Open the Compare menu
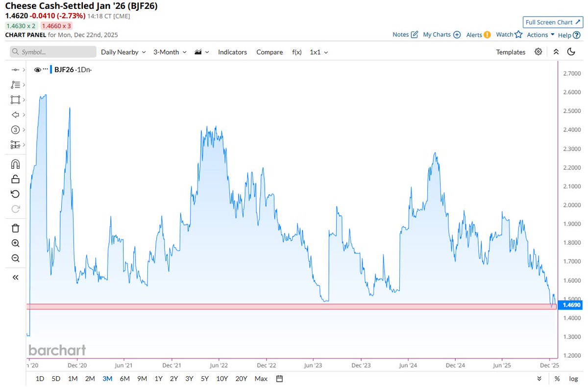The width and height of the screenshot is (588, 387). [x=269, y=52]
